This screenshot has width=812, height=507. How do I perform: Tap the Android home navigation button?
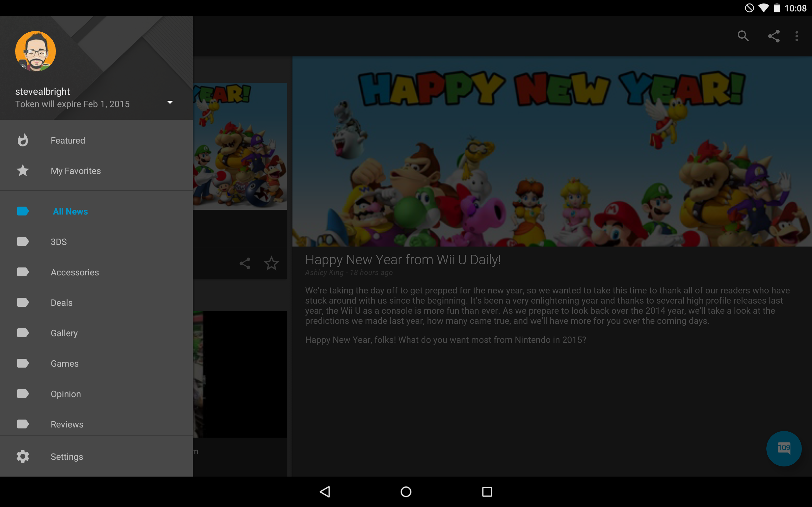click(406, 491)
